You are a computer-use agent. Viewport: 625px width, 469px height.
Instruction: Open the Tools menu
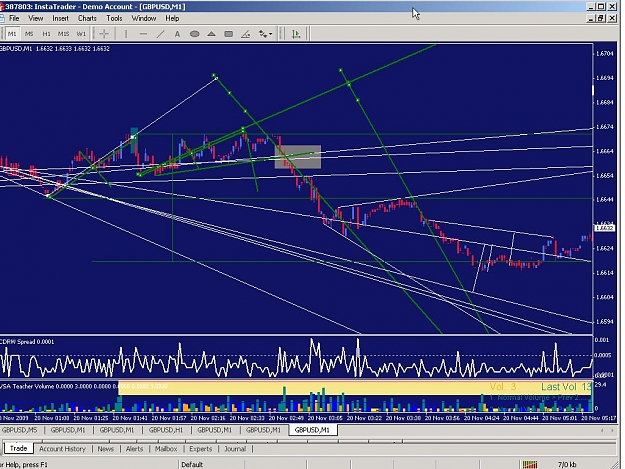(x=114, y=18)
